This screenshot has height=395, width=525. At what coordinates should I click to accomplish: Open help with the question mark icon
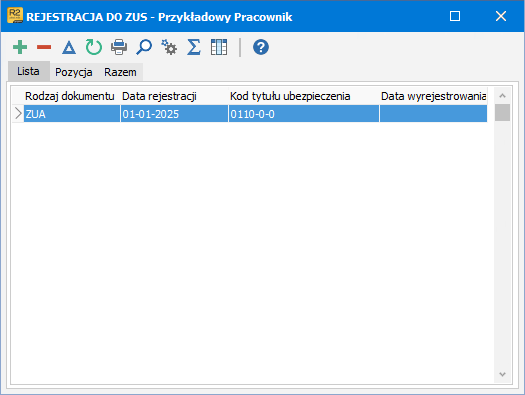[261, 47]
